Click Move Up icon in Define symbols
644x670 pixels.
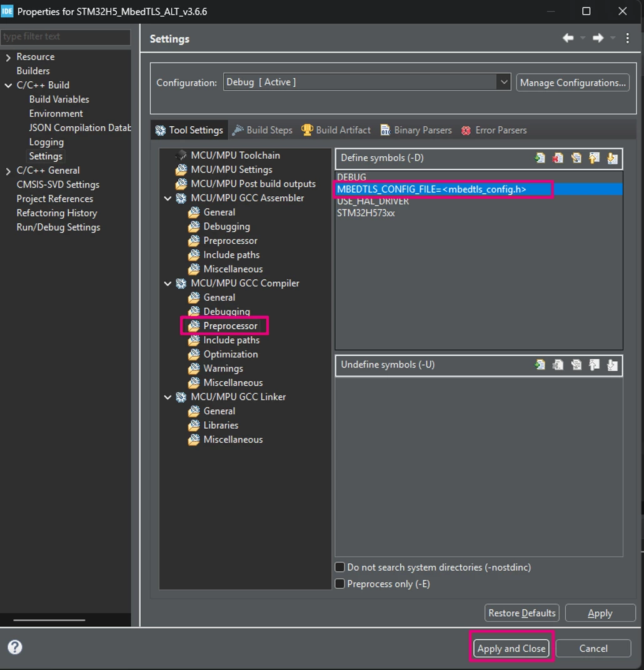[x=594, y=158]
